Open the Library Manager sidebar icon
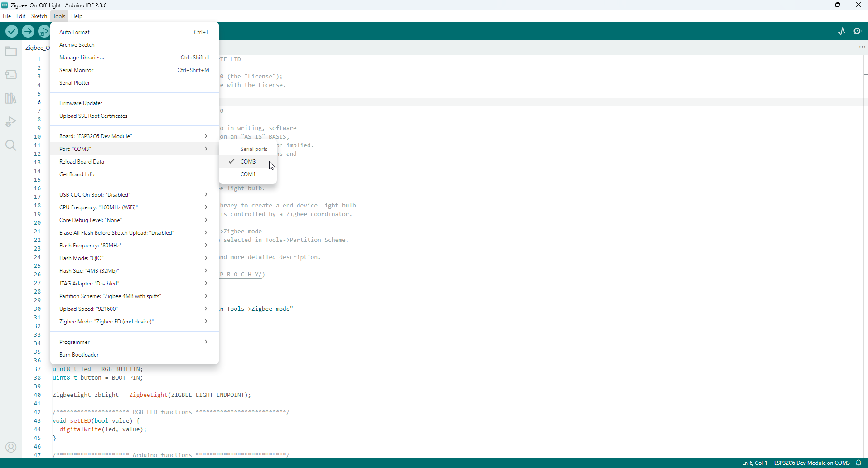This screenshot has height=468, width=868. point(11,98)
